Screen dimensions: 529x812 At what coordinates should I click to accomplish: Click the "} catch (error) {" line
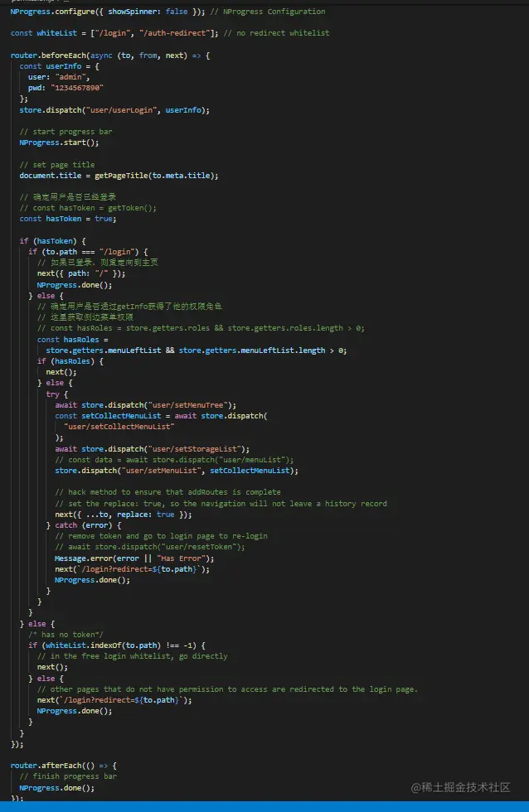coord(84,525)
